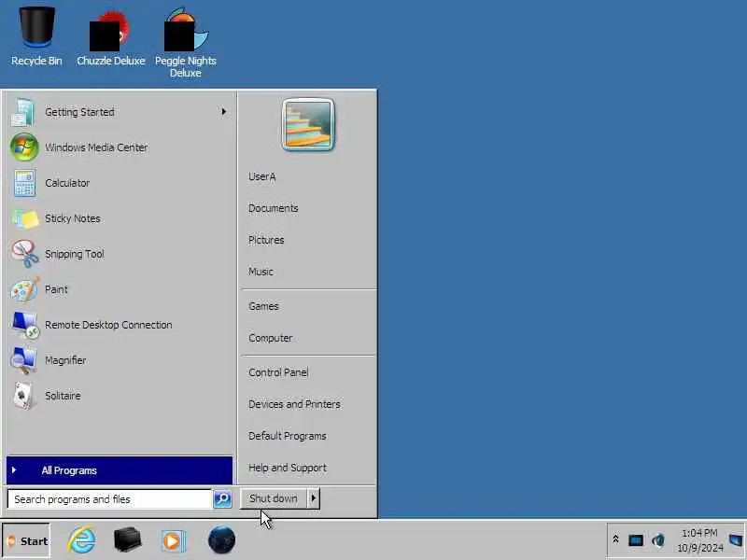Select the Calculator label
Viewport: 747px width, 560px height.
click(x=67, y=183)
